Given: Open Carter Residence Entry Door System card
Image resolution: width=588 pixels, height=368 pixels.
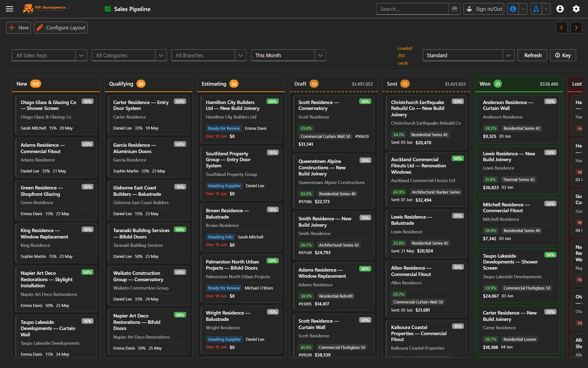Looking at the screenshot, I should [x=148, y=115].
